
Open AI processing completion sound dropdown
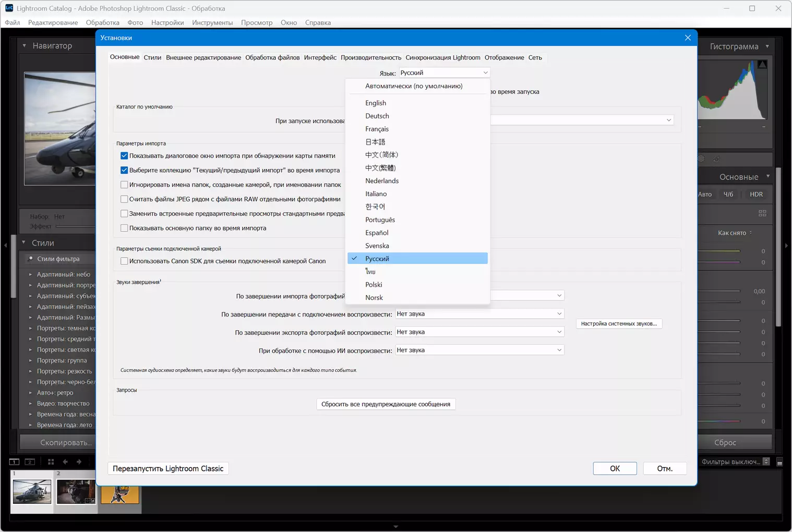click(479, 350)
